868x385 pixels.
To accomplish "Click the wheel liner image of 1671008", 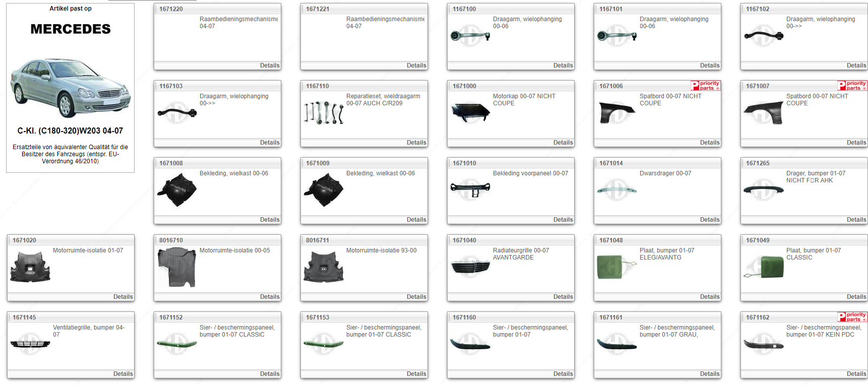I will click(x=177, y=190).
